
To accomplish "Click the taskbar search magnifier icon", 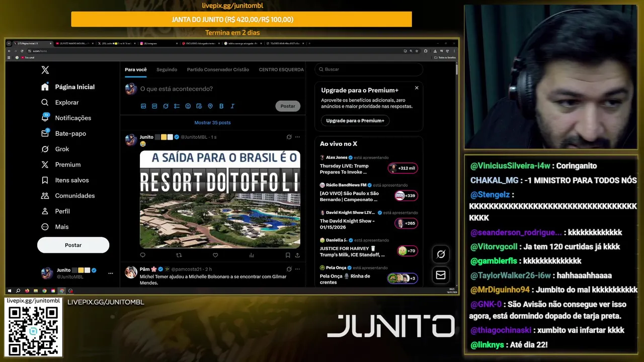I will coord(18,291).
